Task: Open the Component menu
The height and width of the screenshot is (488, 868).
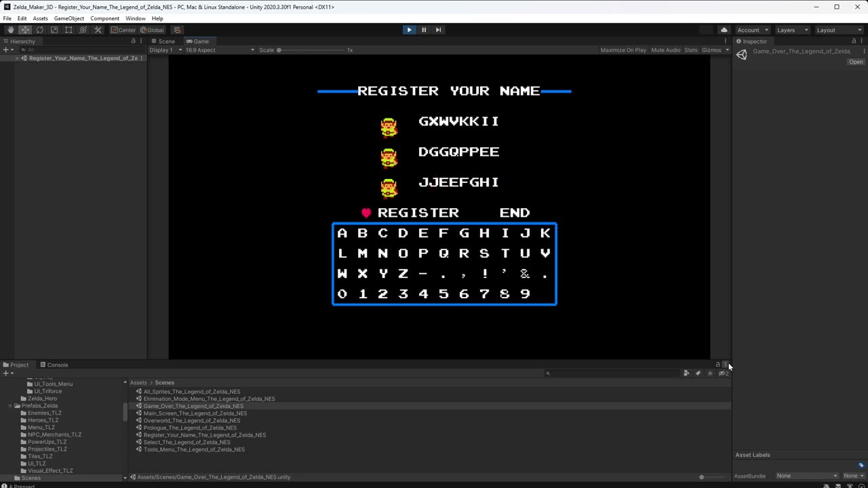Action: point(104,18)
